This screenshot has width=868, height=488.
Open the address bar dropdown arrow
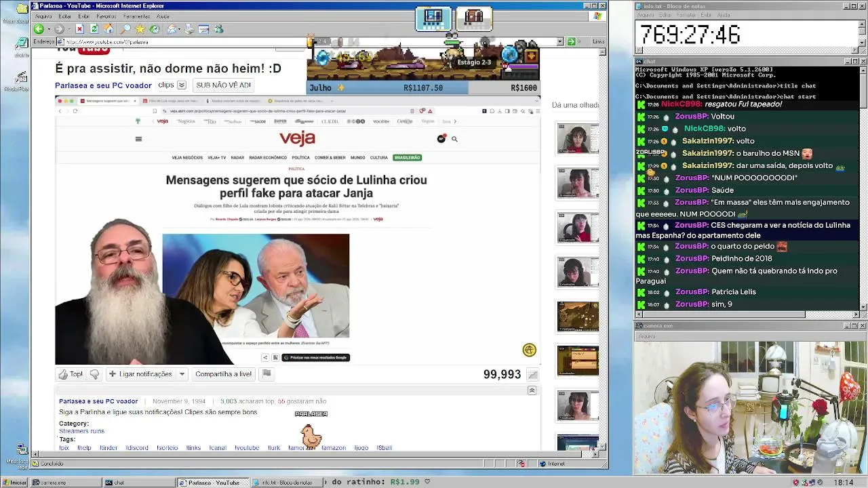point(560,41)
